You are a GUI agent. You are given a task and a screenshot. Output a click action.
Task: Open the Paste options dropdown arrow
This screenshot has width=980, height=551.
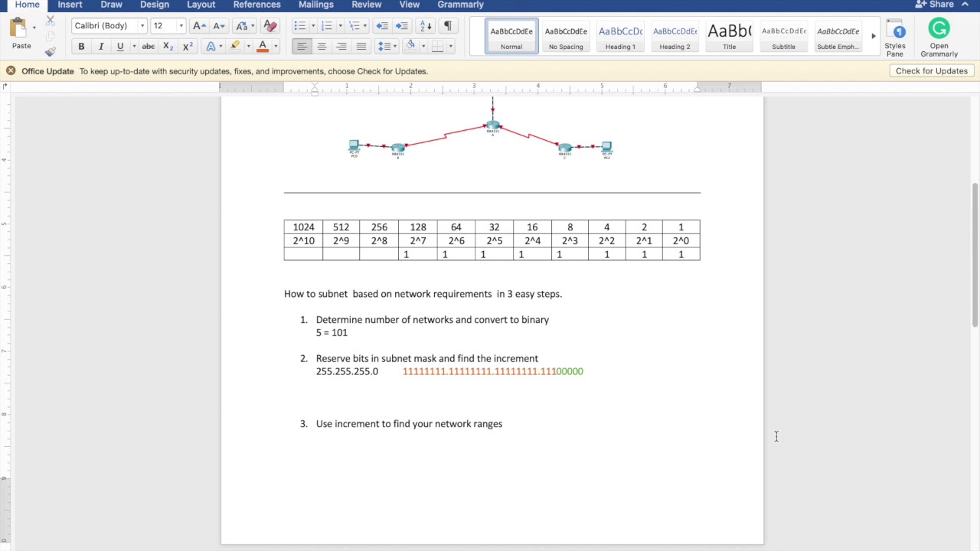click(x=34, y=28)
